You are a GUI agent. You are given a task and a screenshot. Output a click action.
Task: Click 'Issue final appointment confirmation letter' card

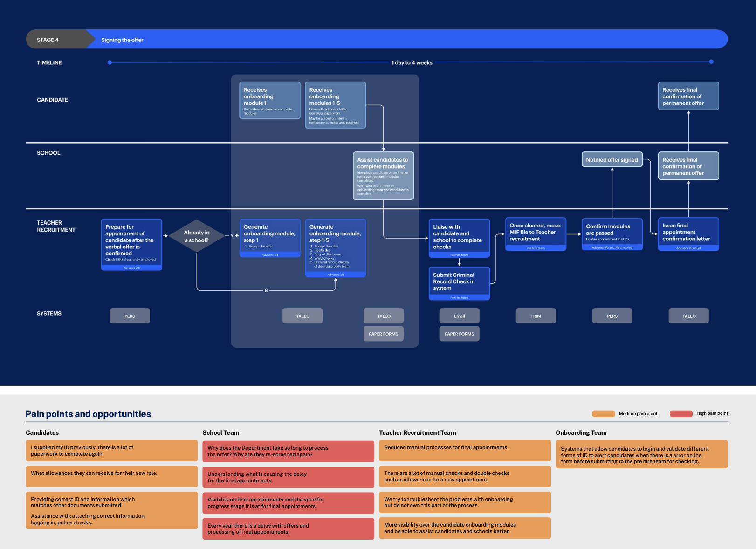click(x=688, y=234)
